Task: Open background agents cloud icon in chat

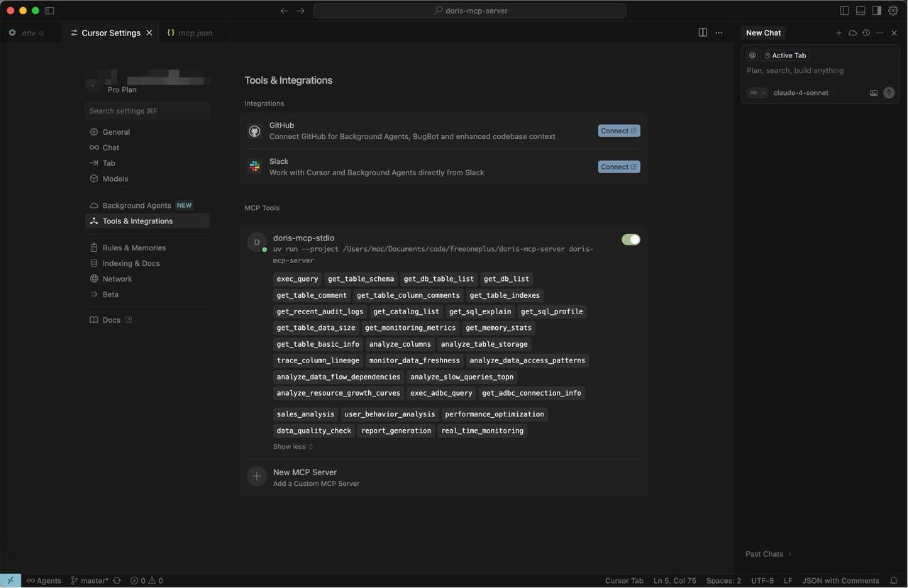Action: (853, 33)
